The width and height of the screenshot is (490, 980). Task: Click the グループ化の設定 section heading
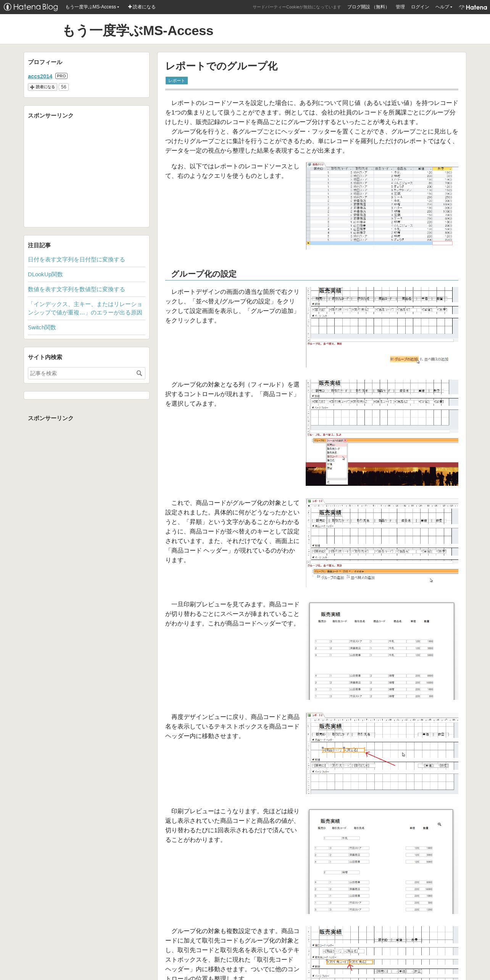click(x=204, y=274)
